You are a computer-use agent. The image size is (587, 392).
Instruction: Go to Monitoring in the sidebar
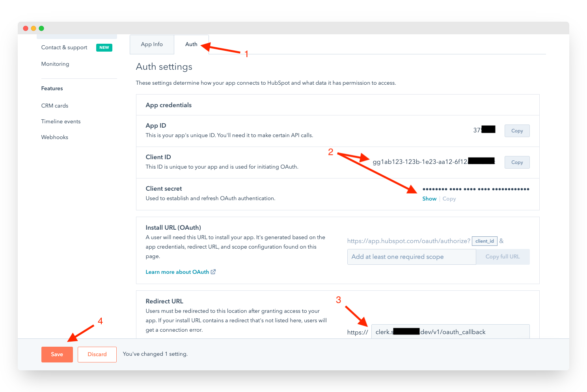pyautogui.click(x=55, y=64)
